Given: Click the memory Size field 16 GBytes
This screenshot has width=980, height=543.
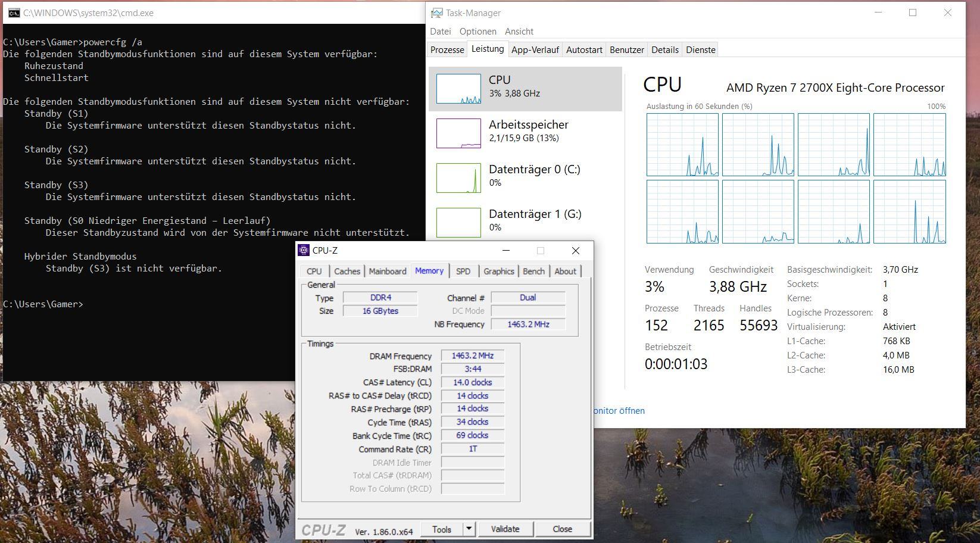Looking at the screenshot, I should (x=380, y=311).
